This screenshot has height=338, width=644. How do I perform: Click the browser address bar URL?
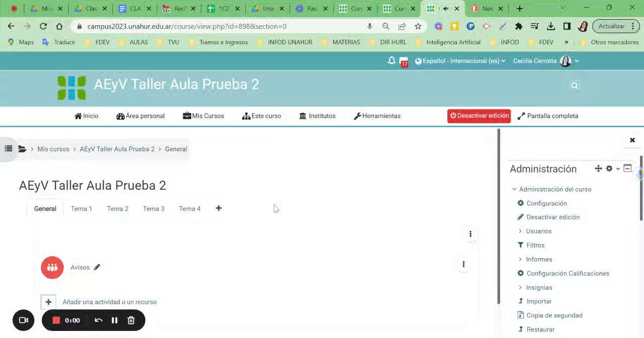coord(187,26)
